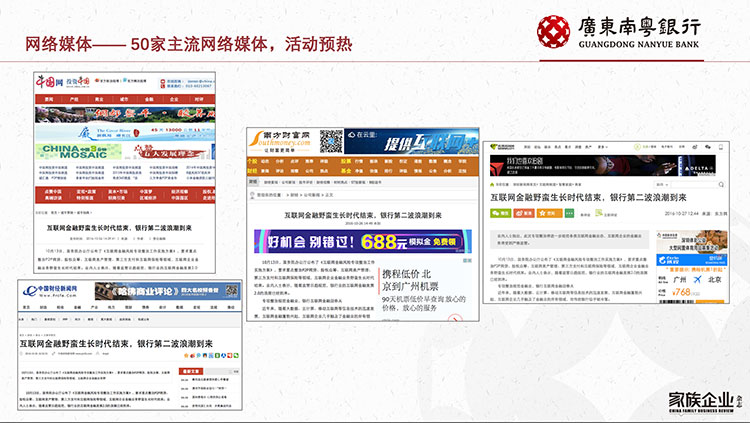Click the article headline on southmoney page
750x423 pixels.
(361, 215)
